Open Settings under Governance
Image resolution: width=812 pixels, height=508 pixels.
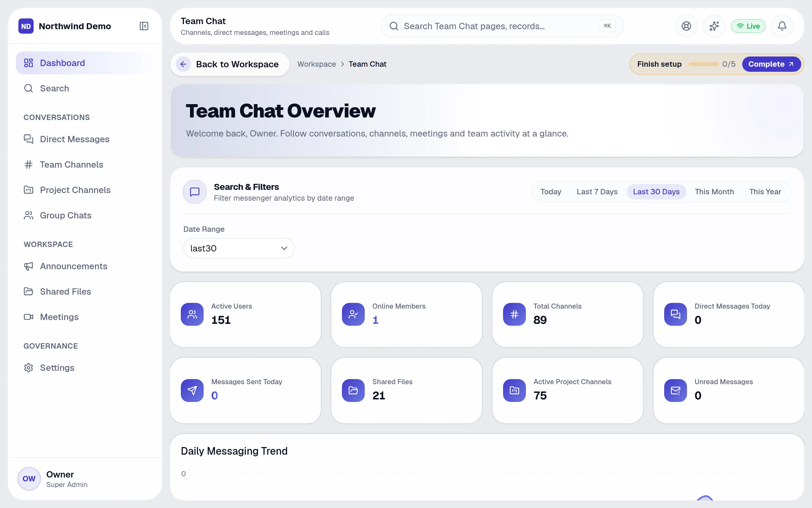click(85, 368)
